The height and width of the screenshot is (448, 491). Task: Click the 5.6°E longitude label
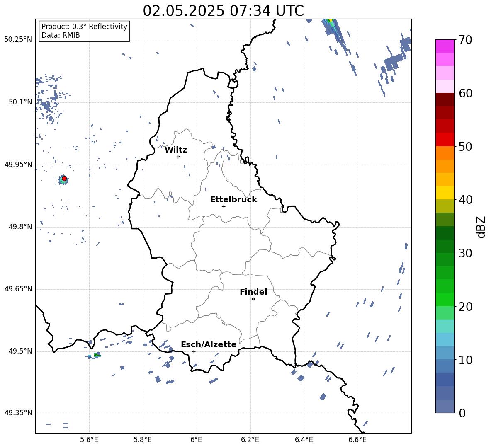[x=89, y=440]
